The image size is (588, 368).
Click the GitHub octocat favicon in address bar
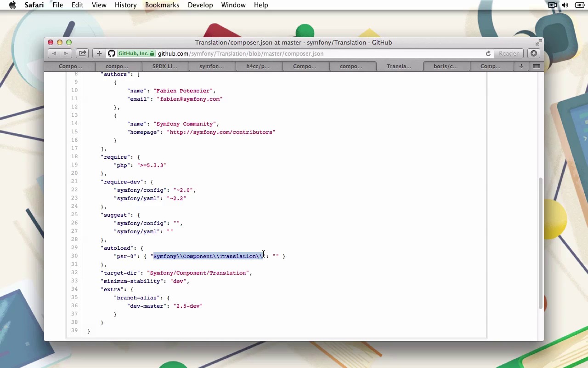(x=112, y=54)
